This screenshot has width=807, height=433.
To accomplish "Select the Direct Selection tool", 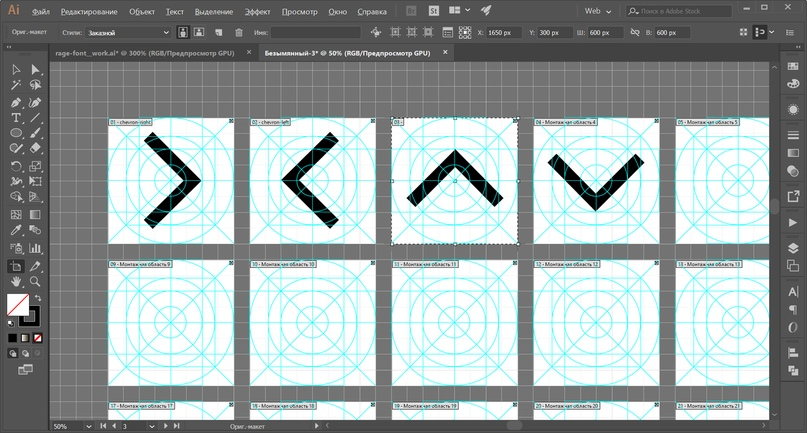I will pyautogui.click(x=35, y=70).
